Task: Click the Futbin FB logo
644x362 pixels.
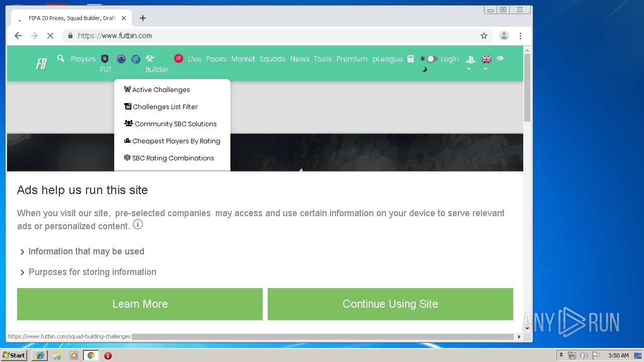Action: pos(41,64)
